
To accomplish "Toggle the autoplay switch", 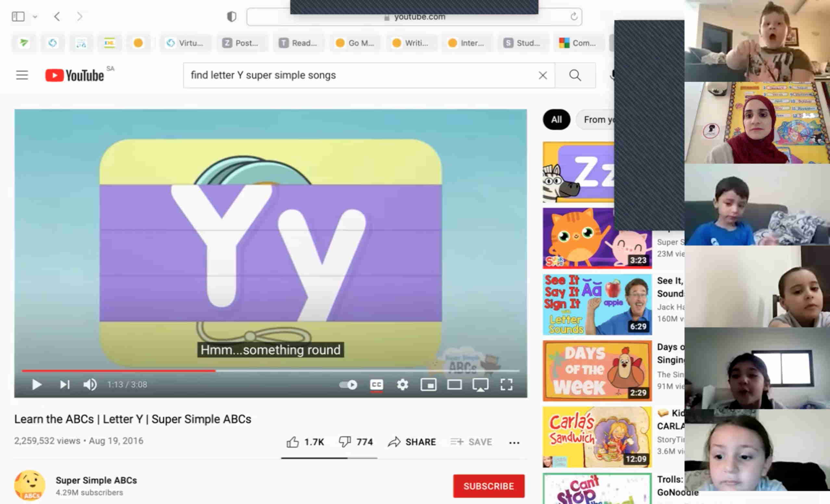I will click(348, 384).
